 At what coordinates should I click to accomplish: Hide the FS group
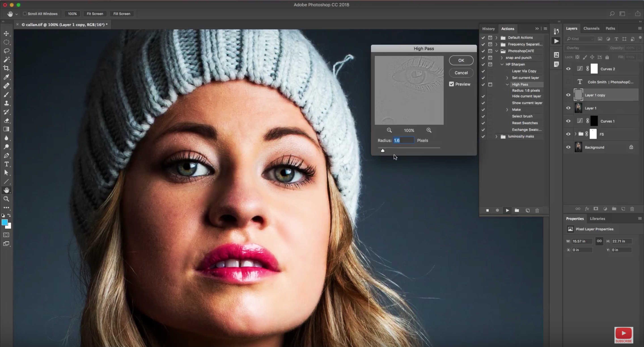568,134
